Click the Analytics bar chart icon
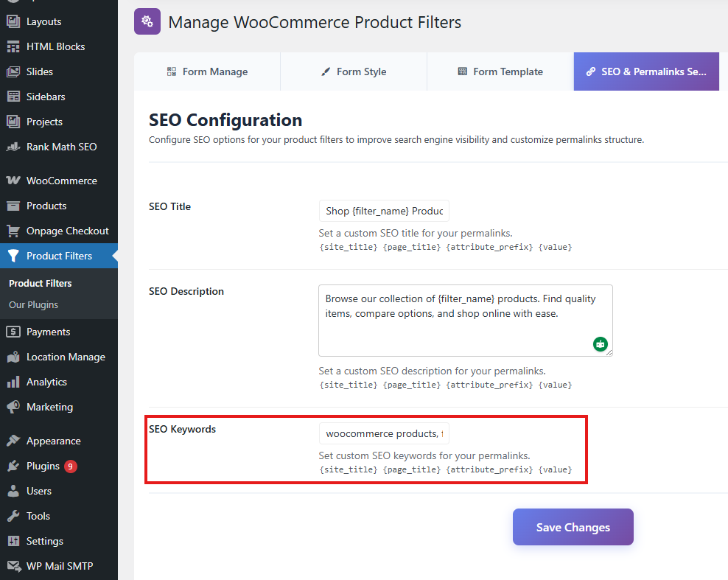Screen dimensions: 728x580 (13, 382)
